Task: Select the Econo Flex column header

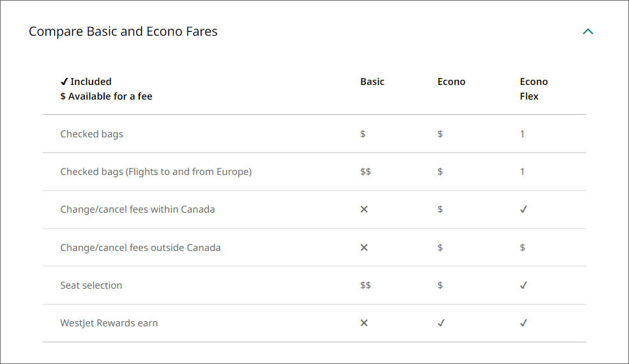Action: point(534,89)
